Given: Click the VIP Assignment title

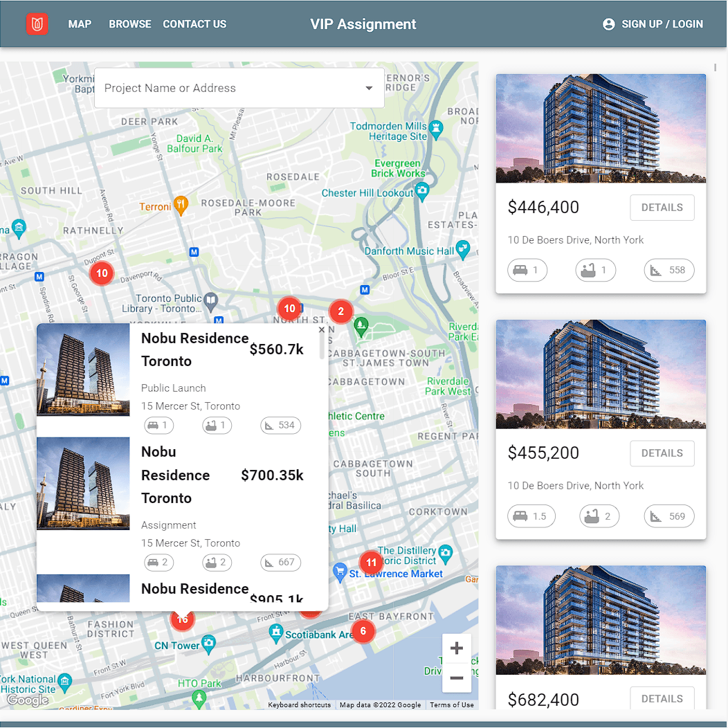Looking at the screenshot, I should click(x=363, y=24).
